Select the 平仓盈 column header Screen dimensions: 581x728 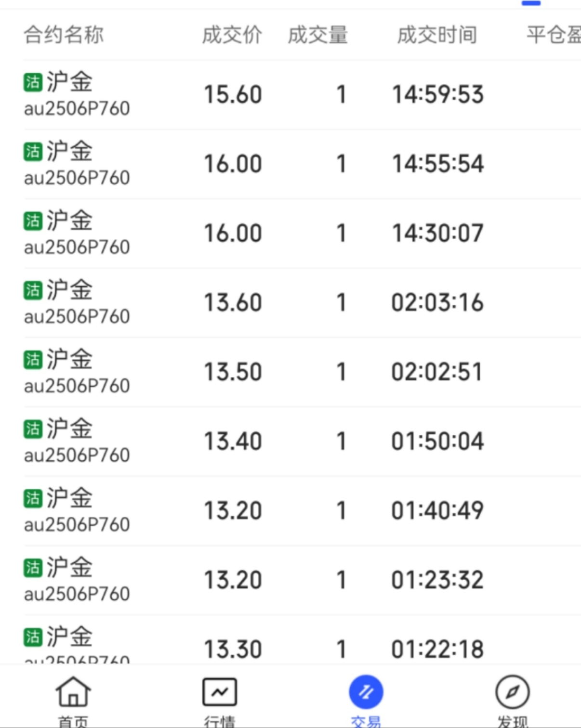[x=554, y=35]
